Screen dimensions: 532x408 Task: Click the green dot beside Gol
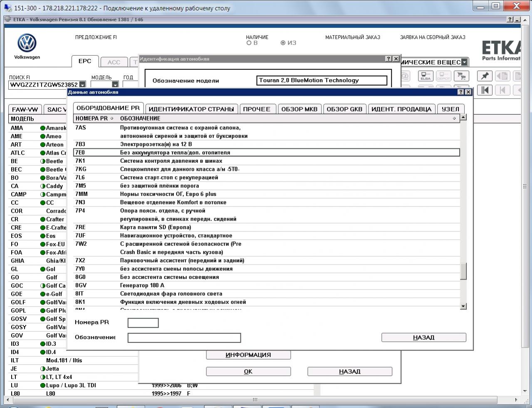coord(42,269)
